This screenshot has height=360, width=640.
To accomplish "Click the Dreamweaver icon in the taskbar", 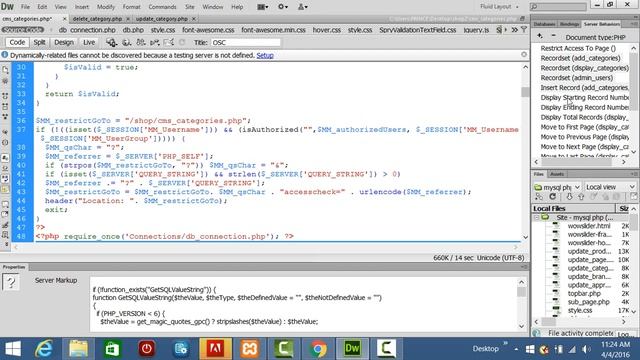I will coord(352,349).
